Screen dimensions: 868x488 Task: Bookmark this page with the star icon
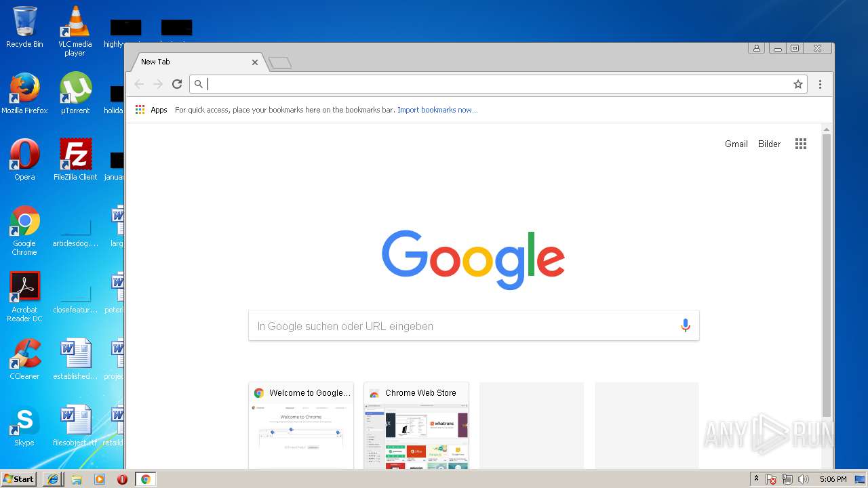pos(798,84)
